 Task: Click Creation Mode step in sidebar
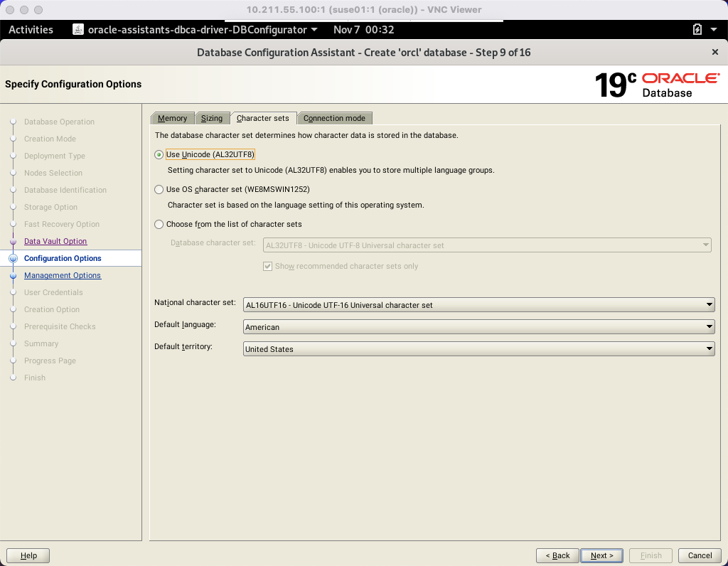pyautogui.click(x=50, y=139)
